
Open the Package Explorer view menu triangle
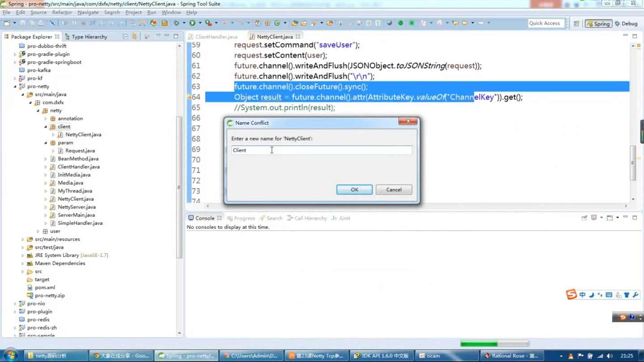pyautogui.click(x=158, y=36)
